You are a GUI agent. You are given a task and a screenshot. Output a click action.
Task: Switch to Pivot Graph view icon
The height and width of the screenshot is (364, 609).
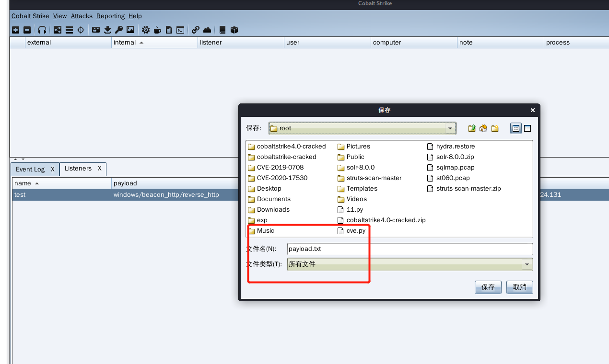pos(58,30)
